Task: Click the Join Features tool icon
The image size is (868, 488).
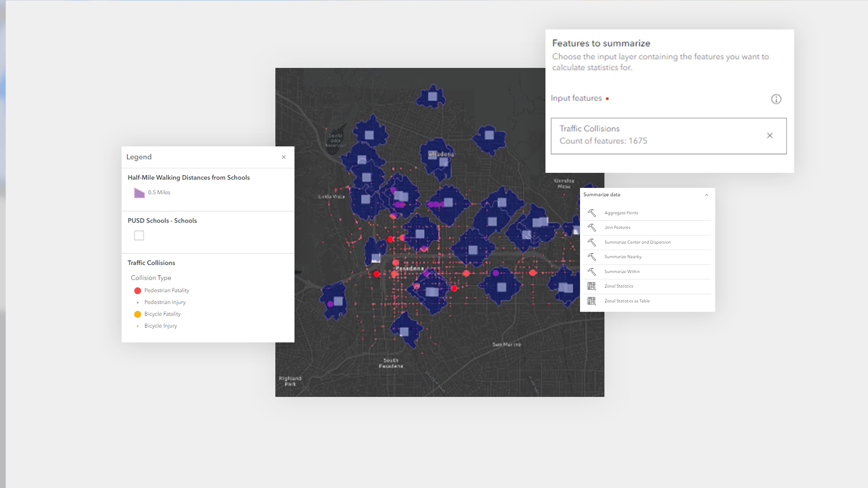Action: coord(591,227)
